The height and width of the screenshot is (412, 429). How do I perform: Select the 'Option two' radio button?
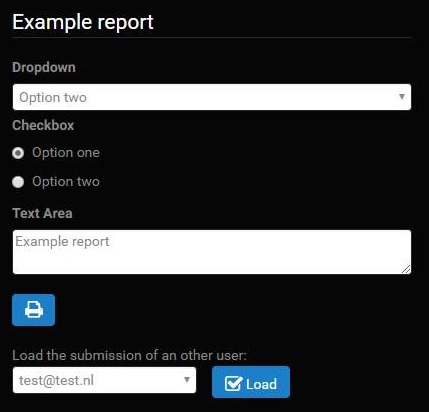[x=18, y=182]
